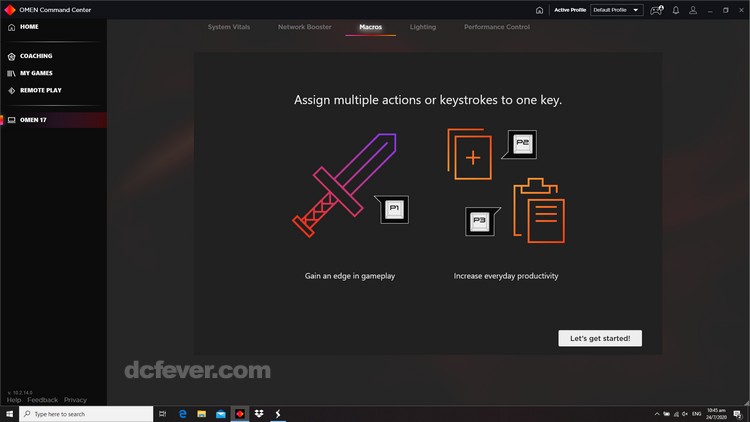Click the clipboard paste illustration
750x422 pixels.
tap(539, 211)
